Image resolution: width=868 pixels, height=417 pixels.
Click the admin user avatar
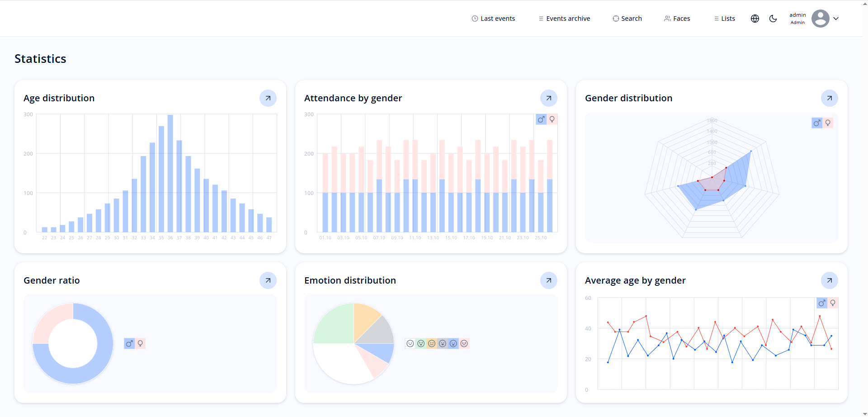[x=820, y=19]
